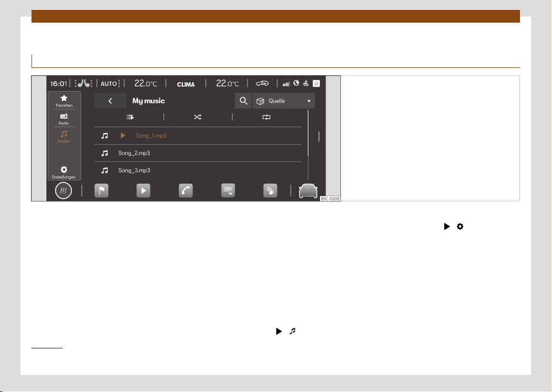The width and height of the screenshot is (552, 392).
Task: Switch to Radio in the sidebar
Action: pyautogui.click(x=64, y=119)
